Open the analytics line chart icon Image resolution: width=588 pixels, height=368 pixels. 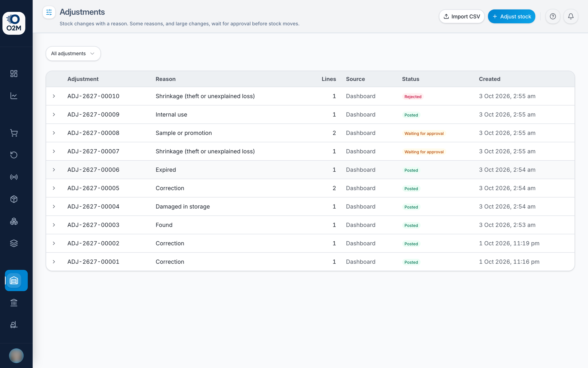point(14,96)
